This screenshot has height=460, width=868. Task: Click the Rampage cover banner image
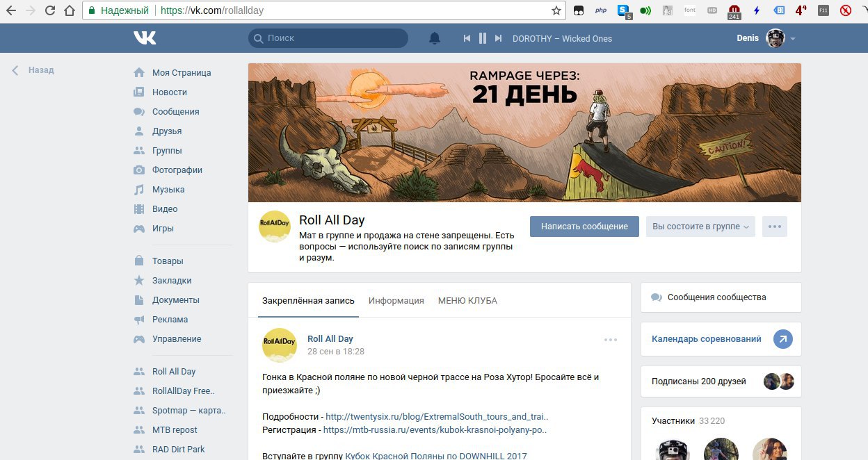[524, 133]
